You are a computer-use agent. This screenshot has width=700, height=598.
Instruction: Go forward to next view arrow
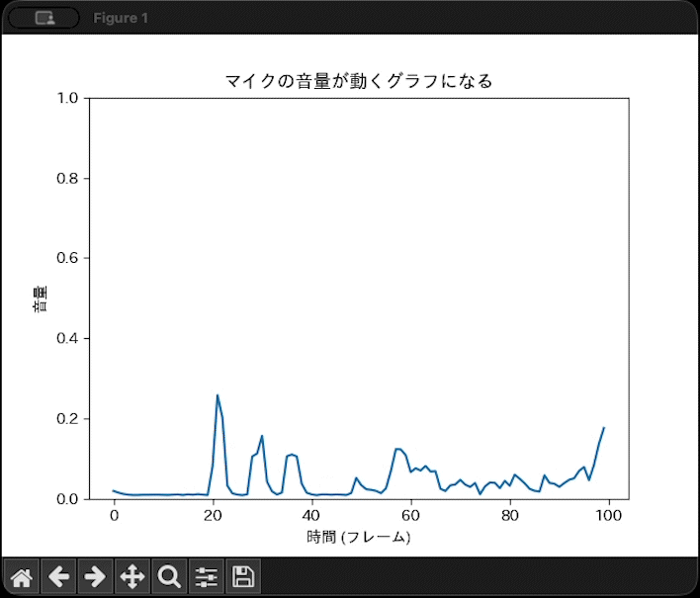point(95,576)
